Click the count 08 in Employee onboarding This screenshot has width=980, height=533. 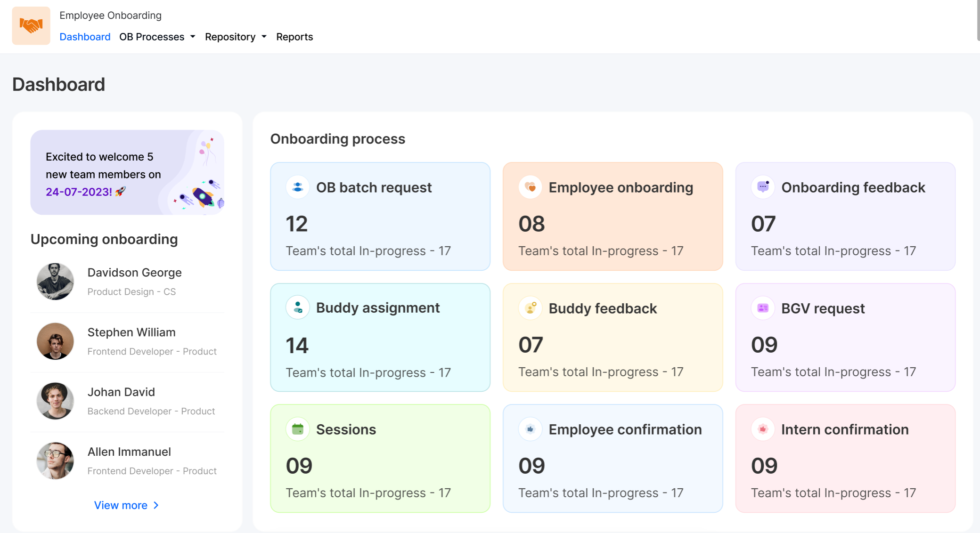tap(531, 224)
